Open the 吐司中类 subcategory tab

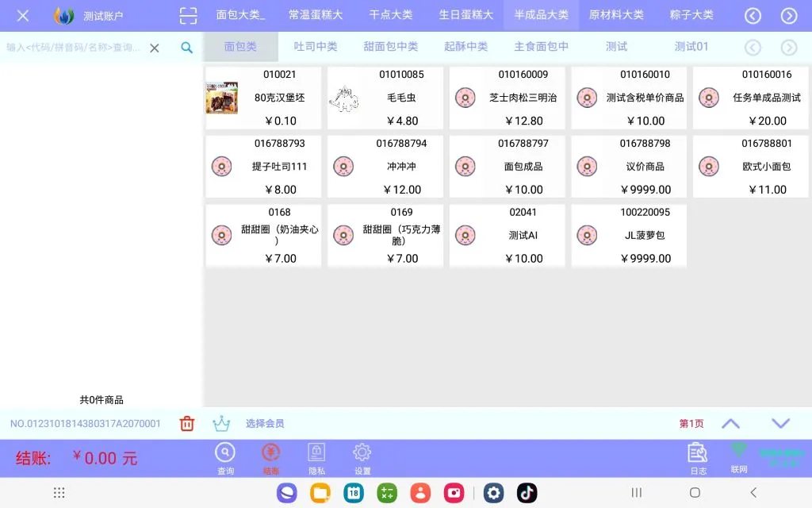[315, 46]
